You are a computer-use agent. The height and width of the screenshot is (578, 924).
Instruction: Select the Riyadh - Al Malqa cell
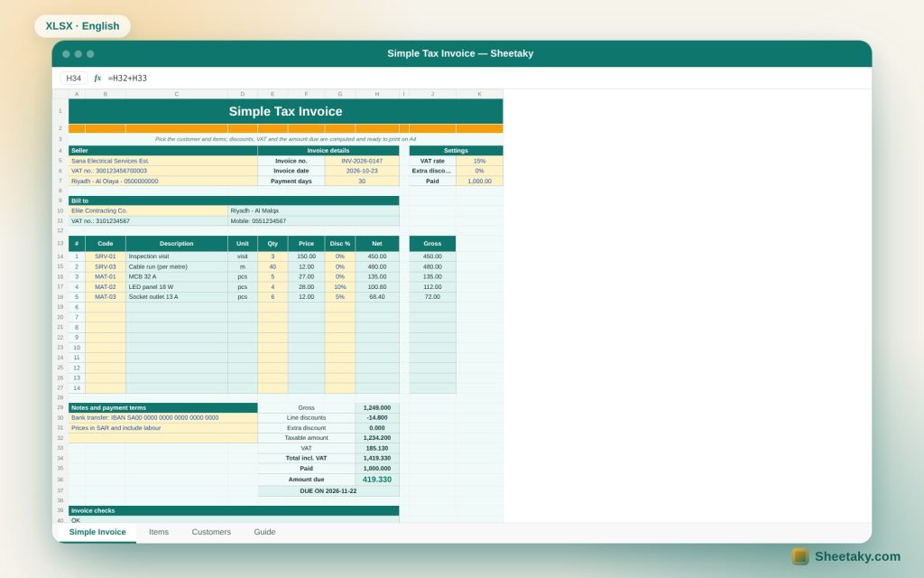tap(313, 210)
